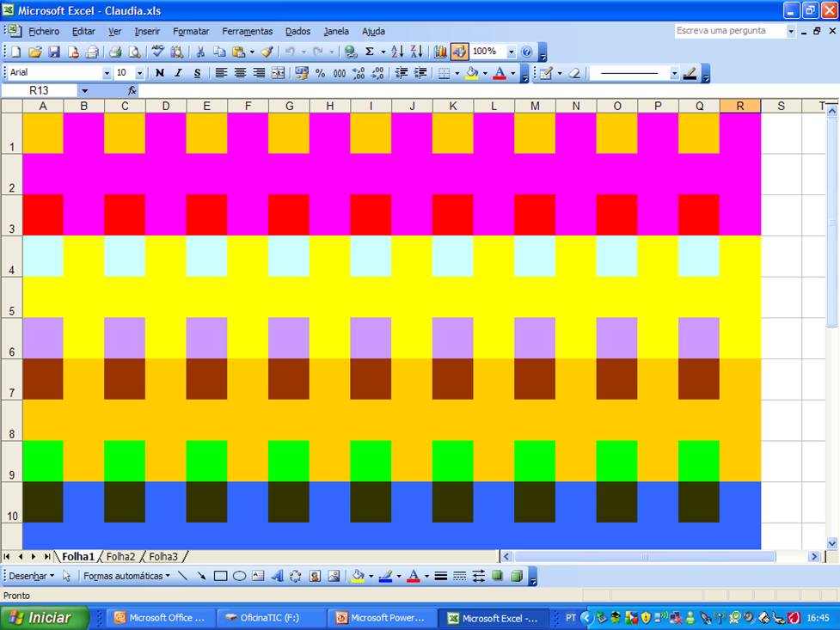Open the Ferramentas menu
Screen dimensions: 840x630
(x=247, y=31)
